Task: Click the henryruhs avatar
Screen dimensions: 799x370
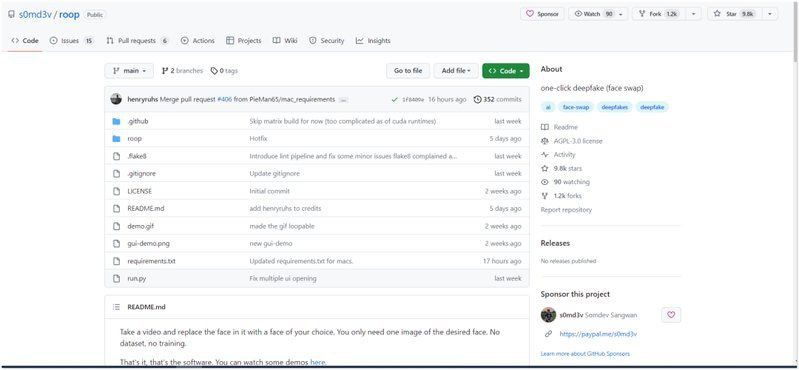Action: coord(116,99)
